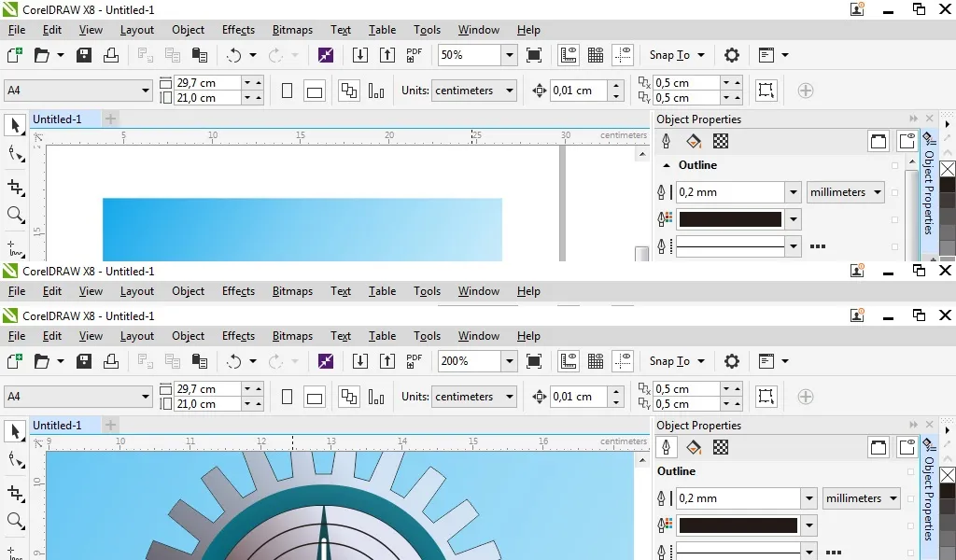
Task: Select Shape tool in top window toolbox
Action: pos(15,154)
